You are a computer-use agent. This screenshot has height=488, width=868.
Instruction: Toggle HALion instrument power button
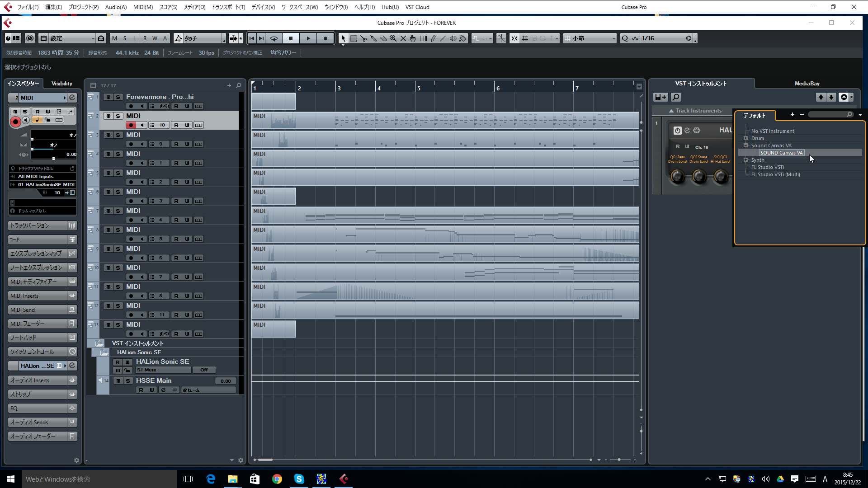tap(677, 130)
